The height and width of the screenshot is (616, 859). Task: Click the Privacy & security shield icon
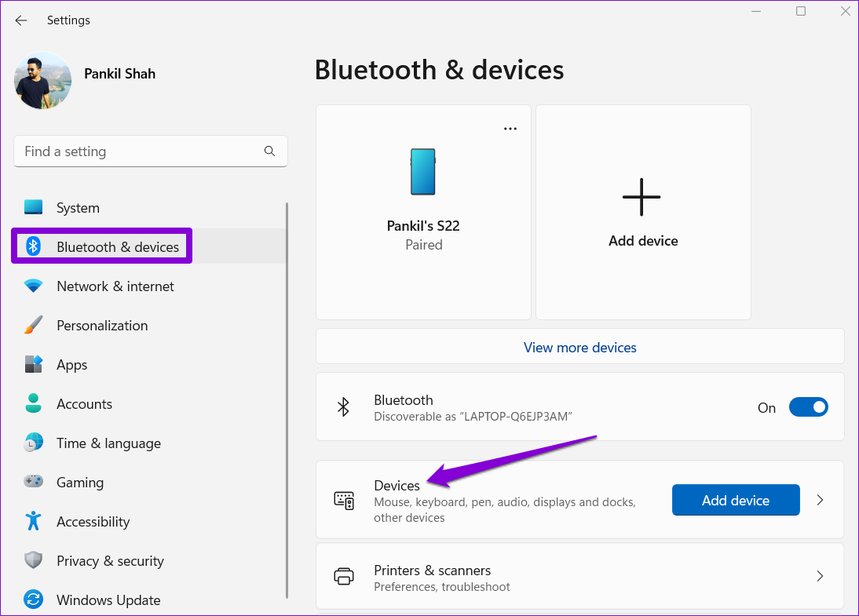tap(33, 561)
